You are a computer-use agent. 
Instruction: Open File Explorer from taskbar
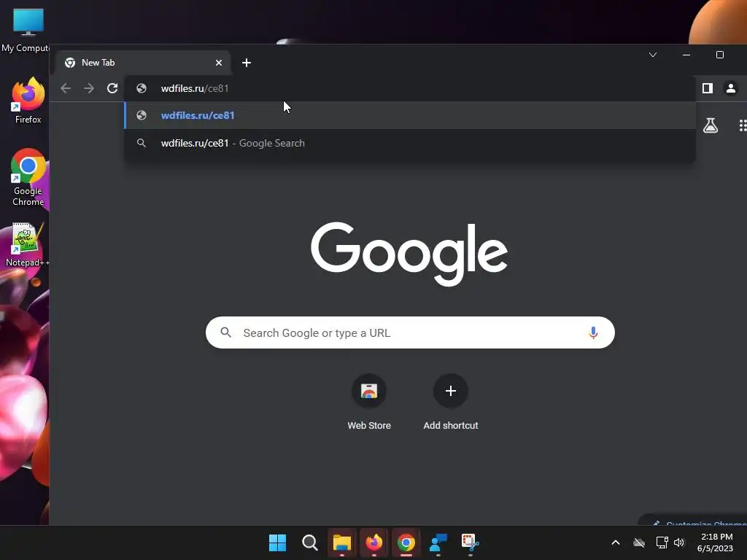[x=341, y=542]
